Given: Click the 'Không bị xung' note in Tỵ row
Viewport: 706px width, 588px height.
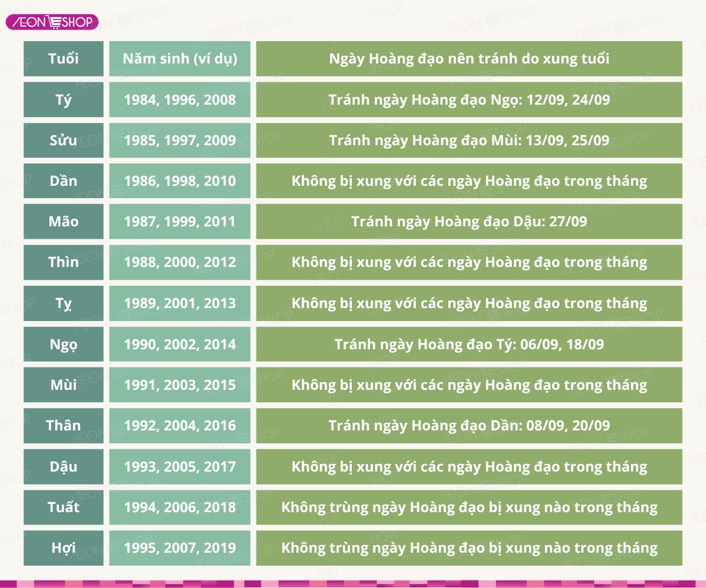Looking at the screenshot, I should click(x=469, y=303).
